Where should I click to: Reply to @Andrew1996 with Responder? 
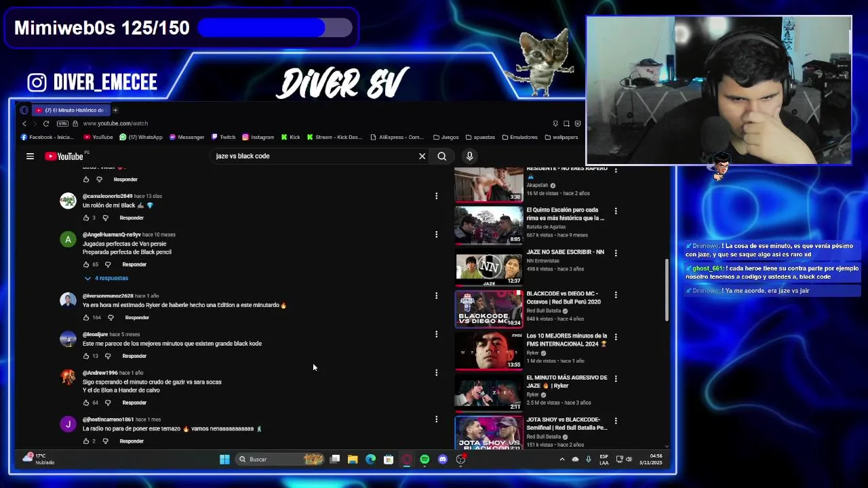coord(134,403)
